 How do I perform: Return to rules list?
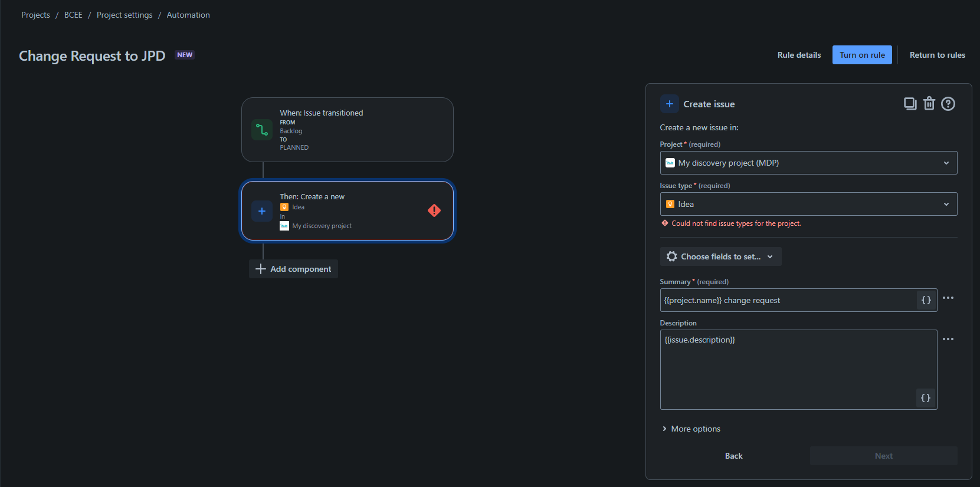coord(937,55)
